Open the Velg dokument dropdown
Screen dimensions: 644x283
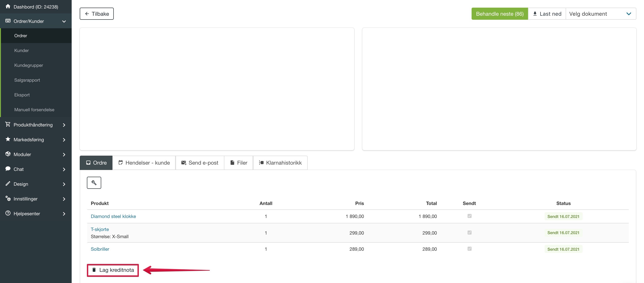(601, 13)
